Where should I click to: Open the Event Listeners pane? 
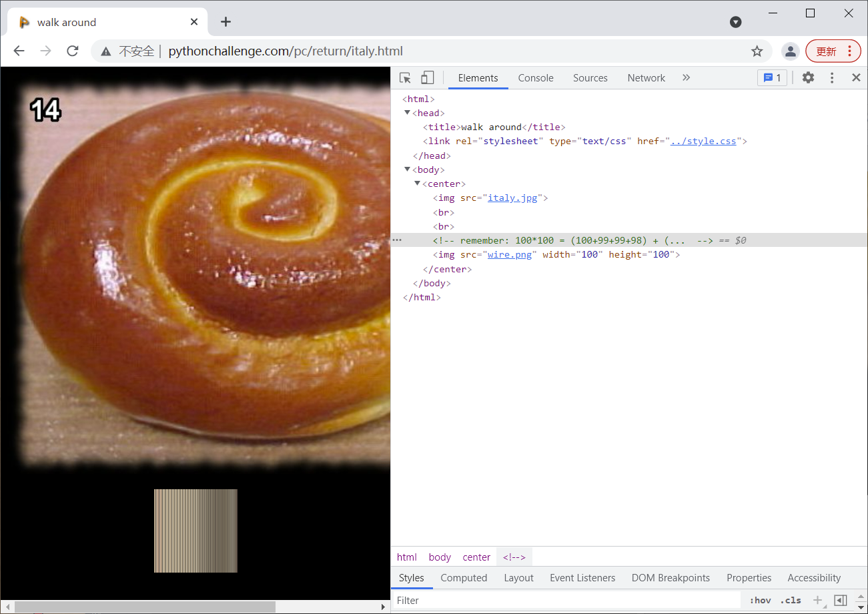582,578
